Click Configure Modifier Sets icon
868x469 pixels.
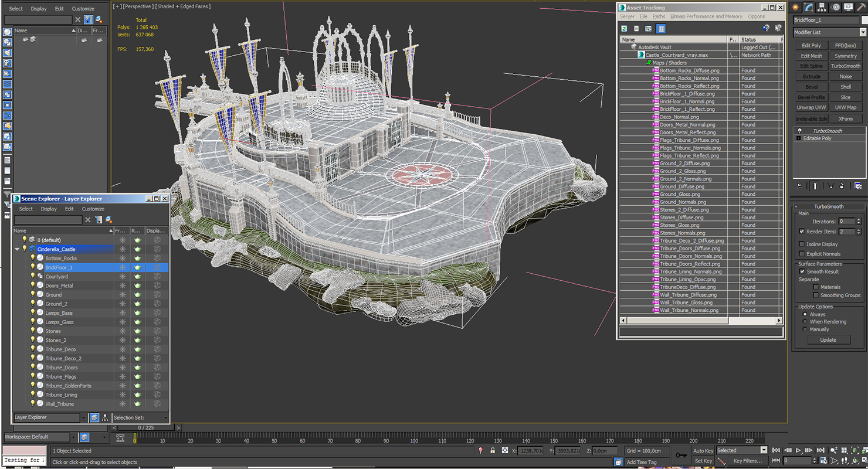click(x=858, y=186)
